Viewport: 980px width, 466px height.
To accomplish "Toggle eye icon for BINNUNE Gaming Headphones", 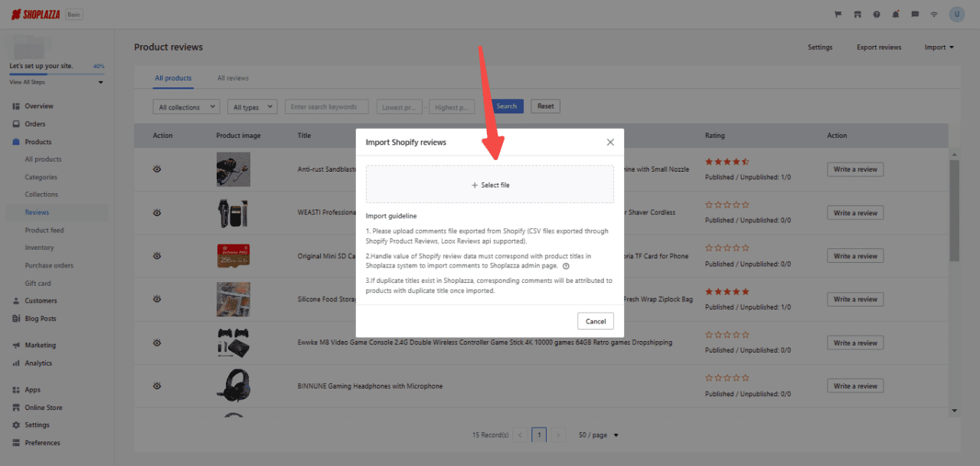I will click(157, 386).
